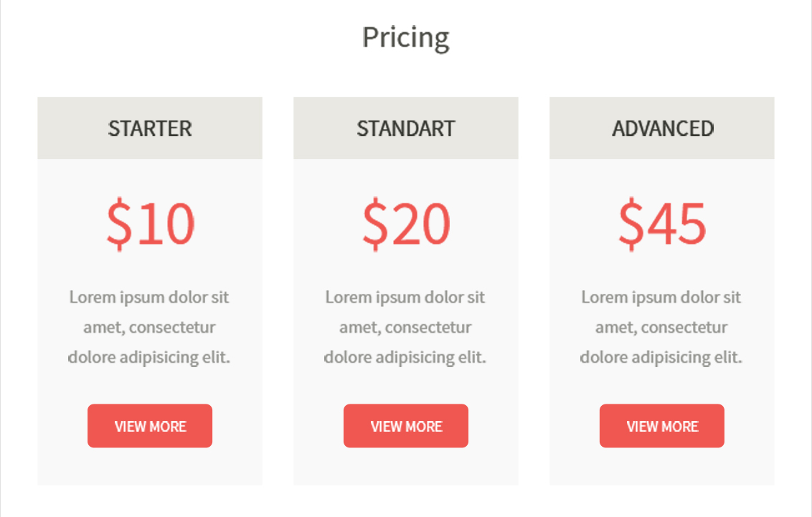This screenshot has height=517, width=812.
Task: Click the Starter plan description text
Action: tap(150, 327)
